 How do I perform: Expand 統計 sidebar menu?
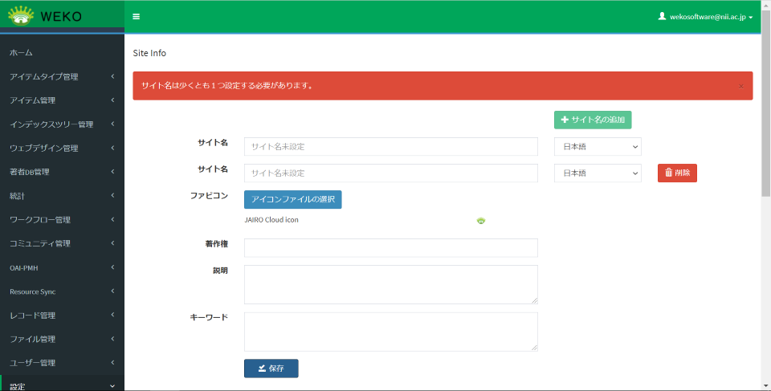pos(62,196)
